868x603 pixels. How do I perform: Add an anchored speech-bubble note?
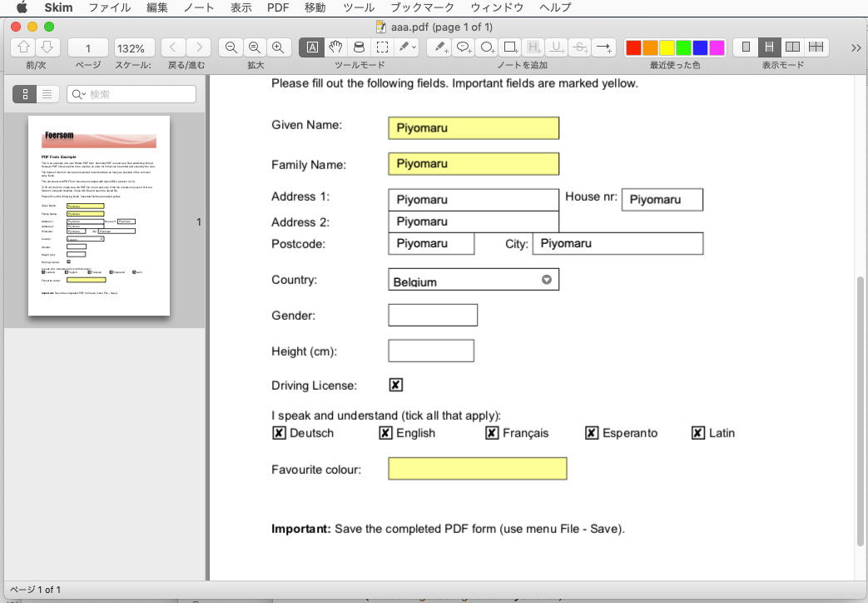464,47
